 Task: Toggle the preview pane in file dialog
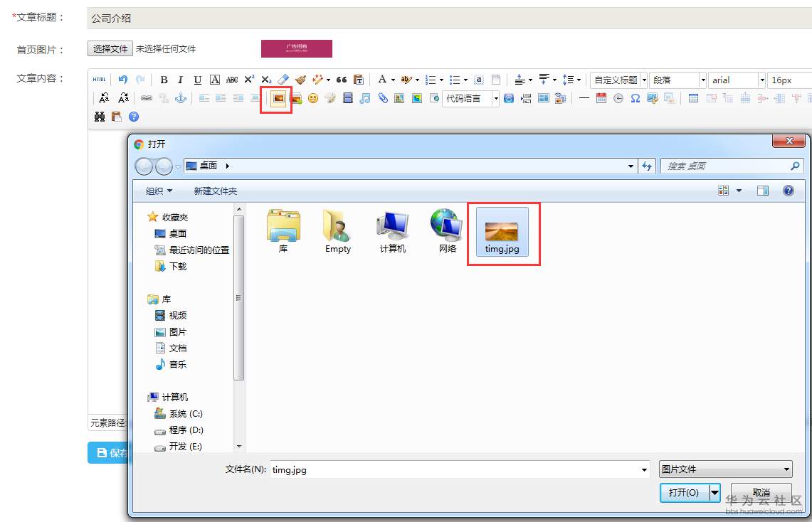click(763, 191)
